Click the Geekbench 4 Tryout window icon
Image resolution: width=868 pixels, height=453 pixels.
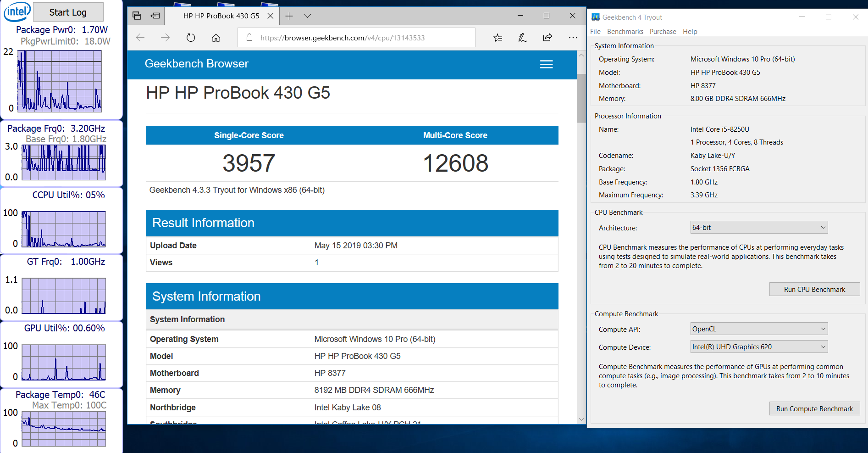click(x=596, y=17)
